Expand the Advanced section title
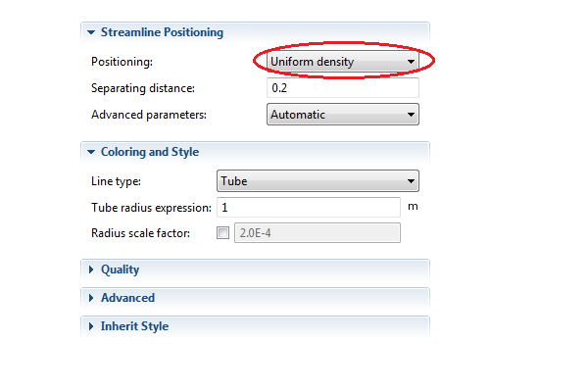 point(127,298)
